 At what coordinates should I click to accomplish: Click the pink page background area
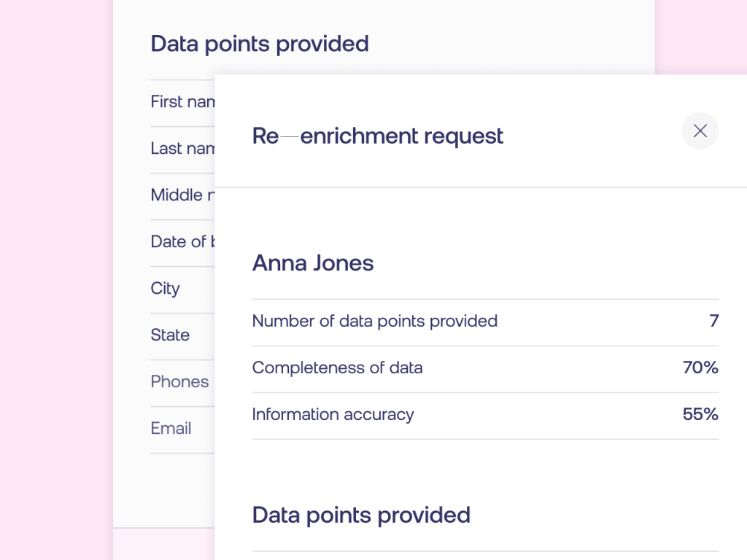56,280
